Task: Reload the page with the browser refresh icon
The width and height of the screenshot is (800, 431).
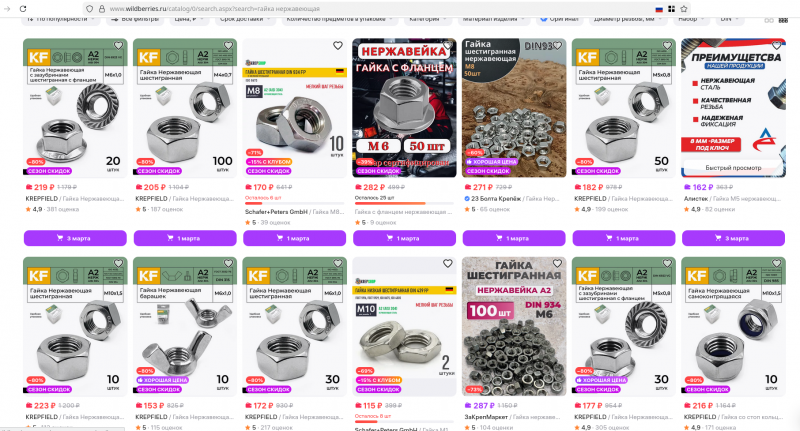Action: click(x=23, y=9)
